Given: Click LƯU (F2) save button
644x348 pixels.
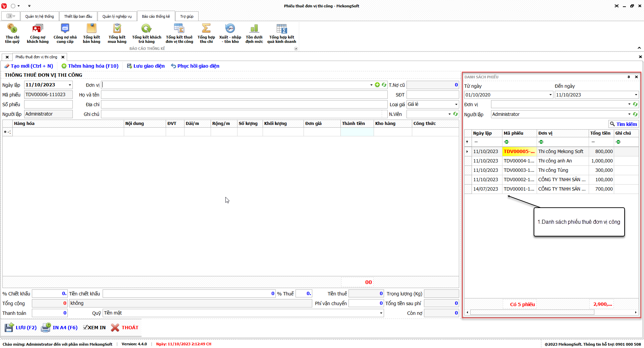Looking at the screenshot, I should point(21,328).
